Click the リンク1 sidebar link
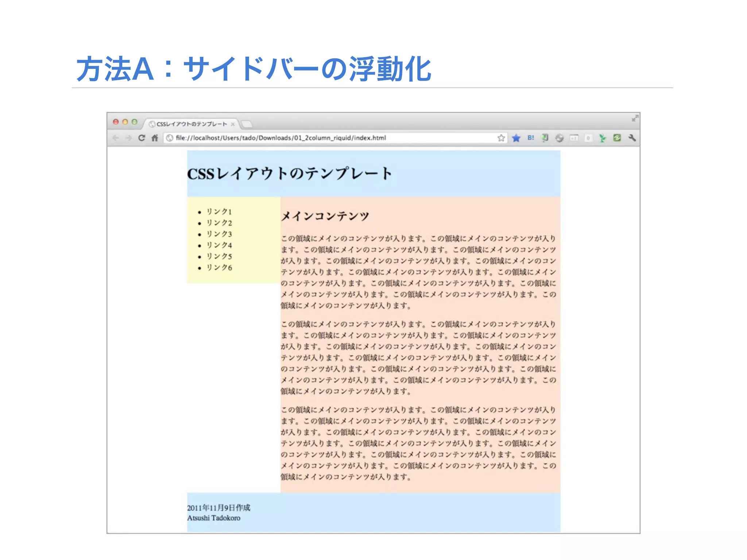 tap(219, 211)
